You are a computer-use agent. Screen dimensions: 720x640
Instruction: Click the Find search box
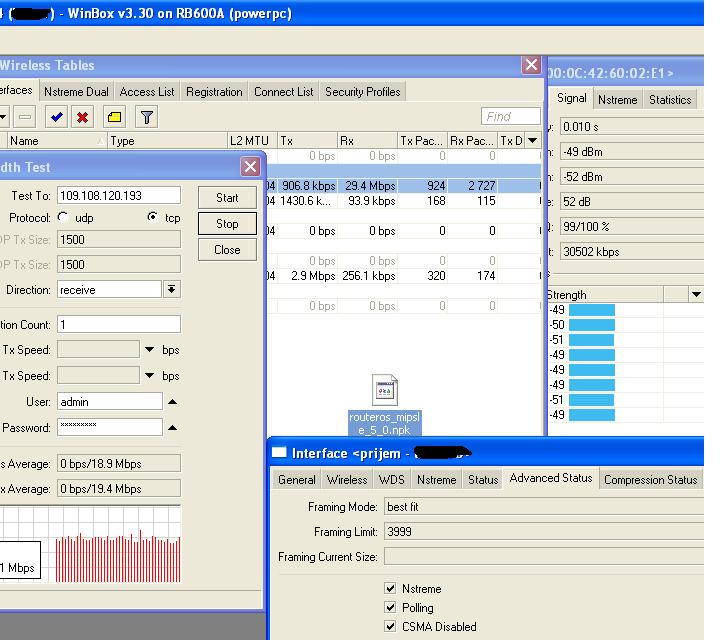(511, 116)
